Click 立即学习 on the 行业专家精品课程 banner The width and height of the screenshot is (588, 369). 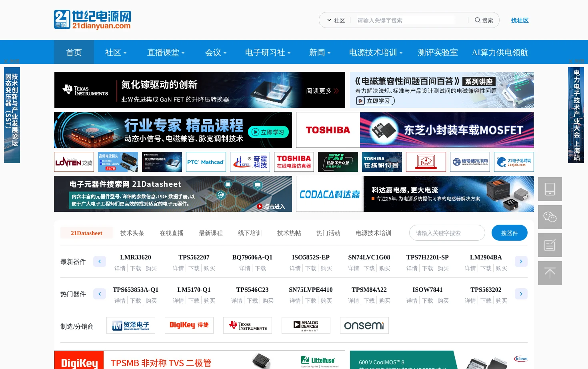click(268, 132)
